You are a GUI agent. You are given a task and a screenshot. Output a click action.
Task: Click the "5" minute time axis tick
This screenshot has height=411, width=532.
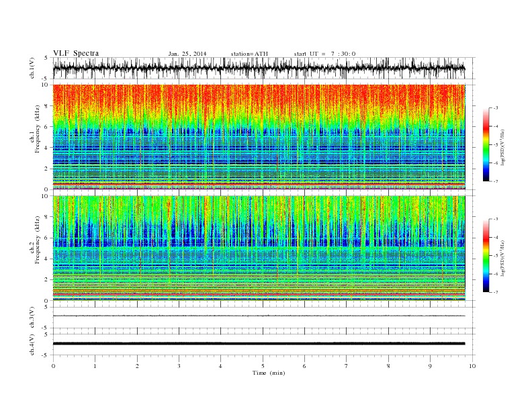pyautogui.click(x=263, y=366)
